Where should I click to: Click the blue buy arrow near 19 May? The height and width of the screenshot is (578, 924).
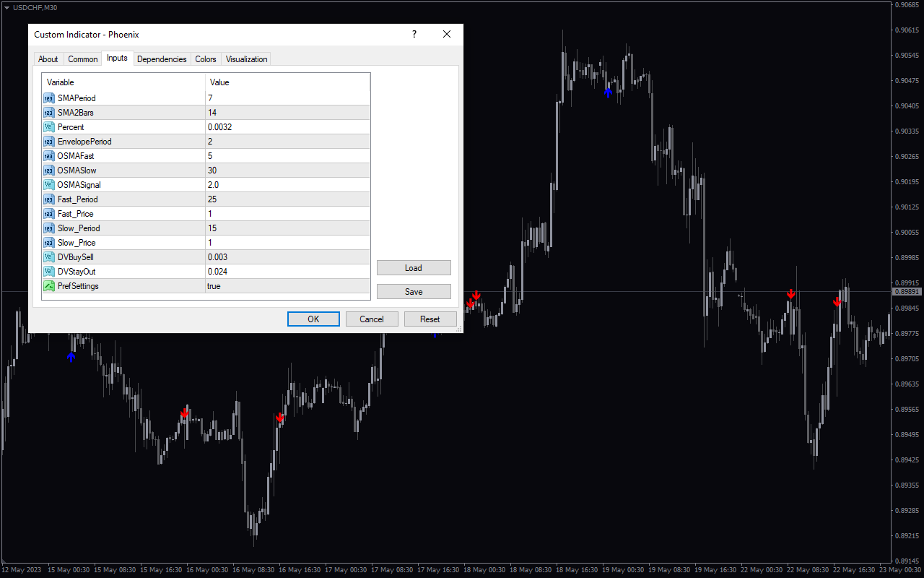pyautogui.click(x=609, y=92)
